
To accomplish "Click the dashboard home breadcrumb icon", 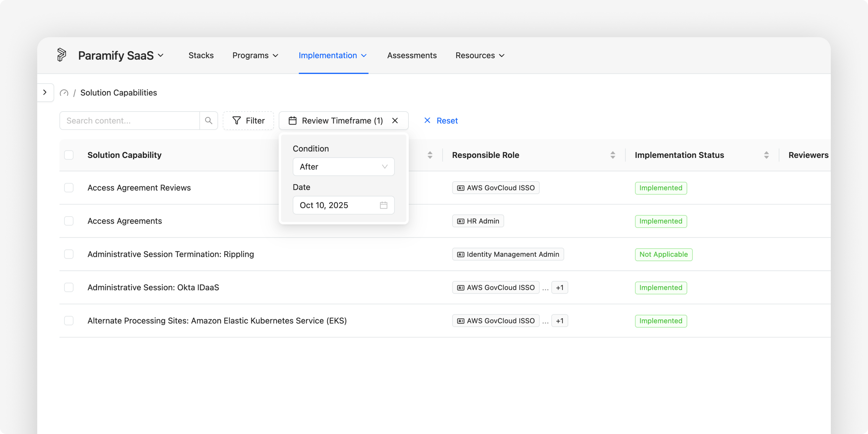I will click(x=64, y=93).
